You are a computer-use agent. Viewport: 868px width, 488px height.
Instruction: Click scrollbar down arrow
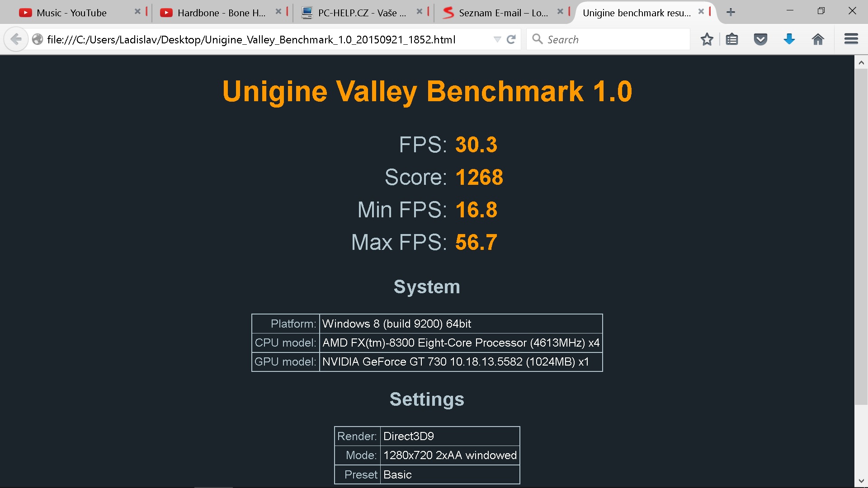pyautogui.click(x=861, y=481)
